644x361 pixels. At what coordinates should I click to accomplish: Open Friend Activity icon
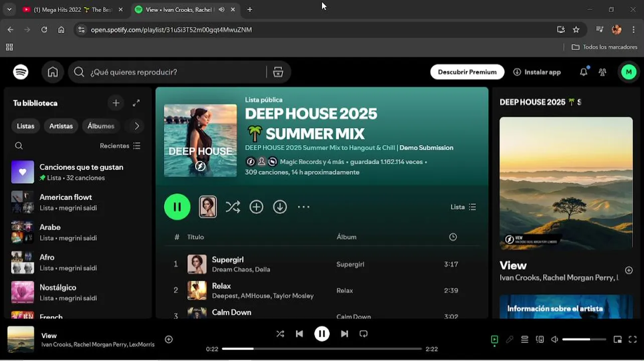602,72
